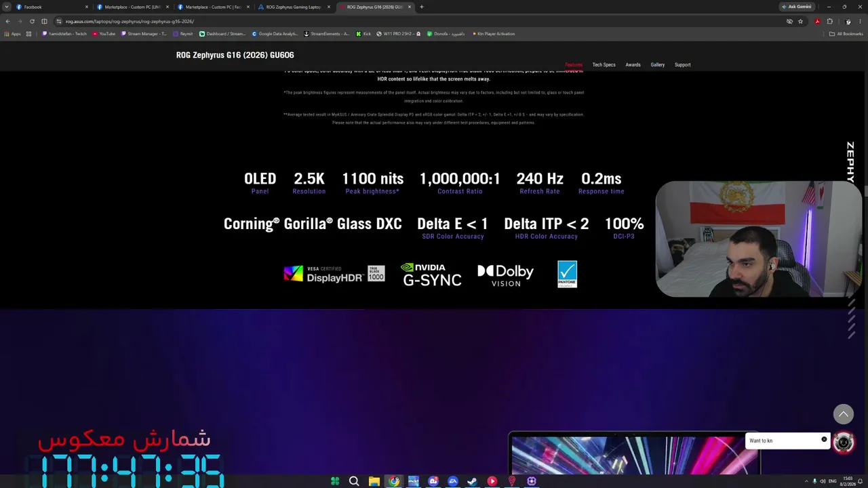Open the EA app from the taskbar
Viewport: 868px width, 488px height.
click(x=453, y=481)
